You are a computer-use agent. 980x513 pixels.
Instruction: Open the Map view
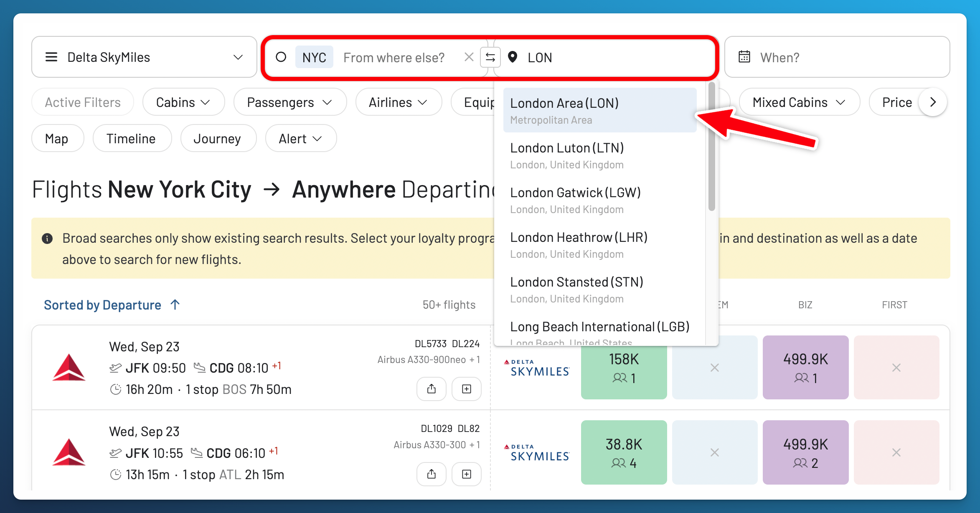click(58, 138)
